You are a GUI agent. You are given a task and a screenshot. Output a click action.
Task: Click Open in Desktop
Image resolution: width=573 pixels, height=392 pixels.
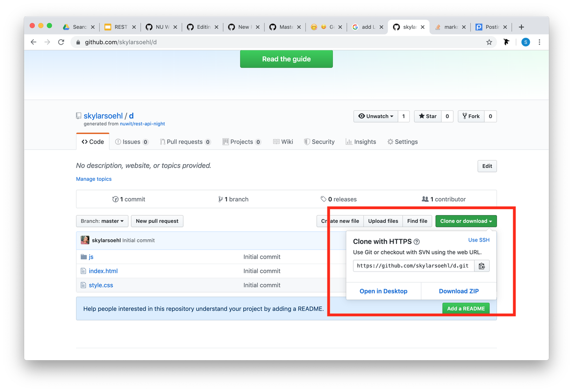[x=383, y=291]
